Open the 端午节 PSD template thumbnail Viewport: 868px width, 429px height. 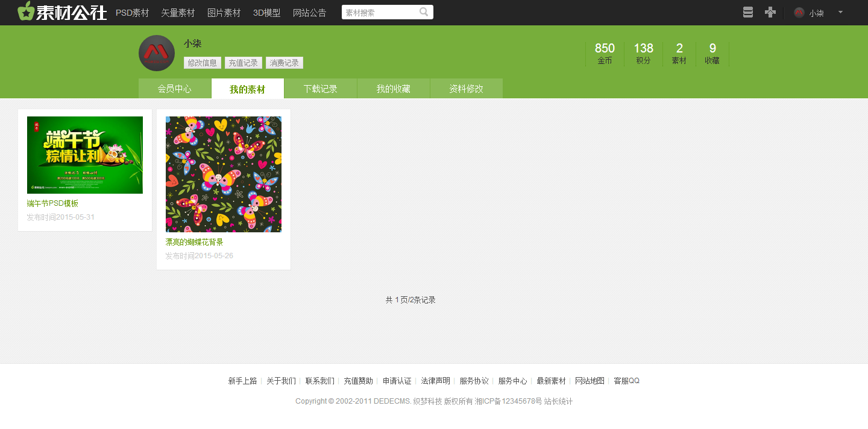tap(85, 155)
